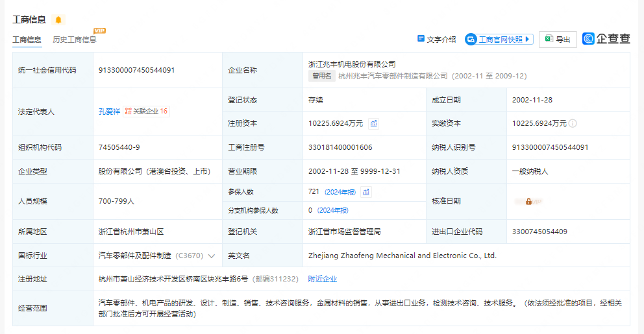The width and height of the screenshot is (644, 334).
Task: Open 2024年报 link in 分支机构参保人数 row
Action: (332, 211)
